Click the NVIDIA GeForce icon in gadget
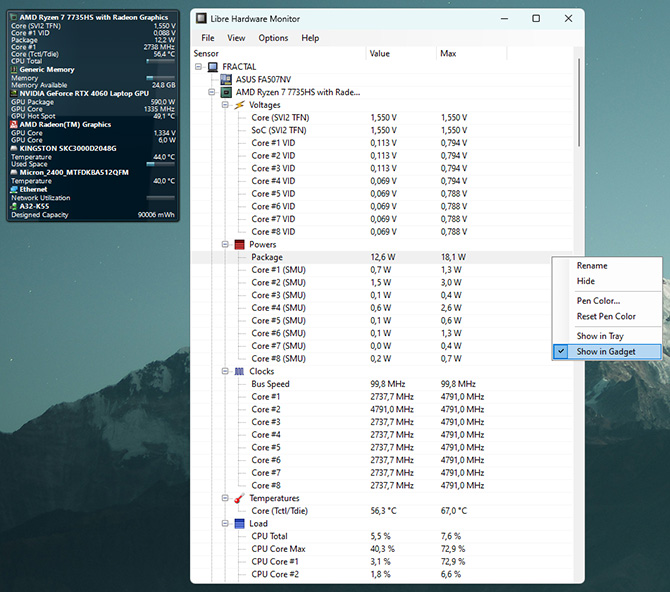Screen dimensions: 670x592 click(x=14, y=94)
